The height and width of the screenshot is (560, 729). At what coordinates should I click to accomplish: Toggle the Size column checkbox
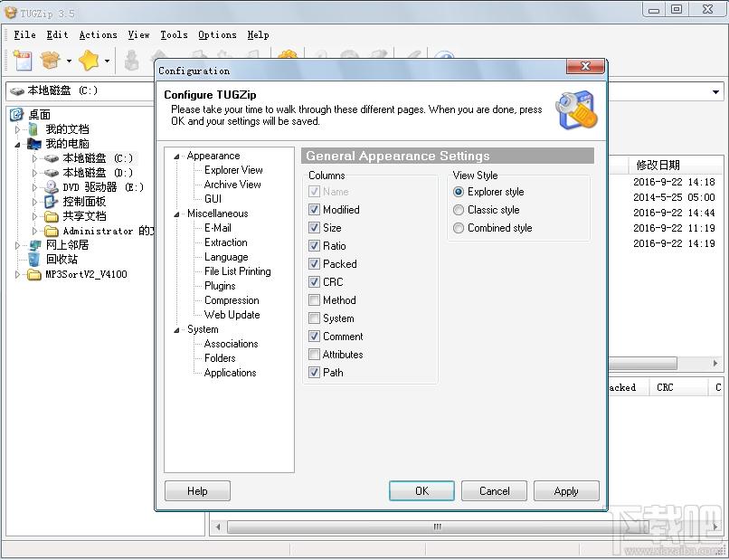click(x=314, y=228)
